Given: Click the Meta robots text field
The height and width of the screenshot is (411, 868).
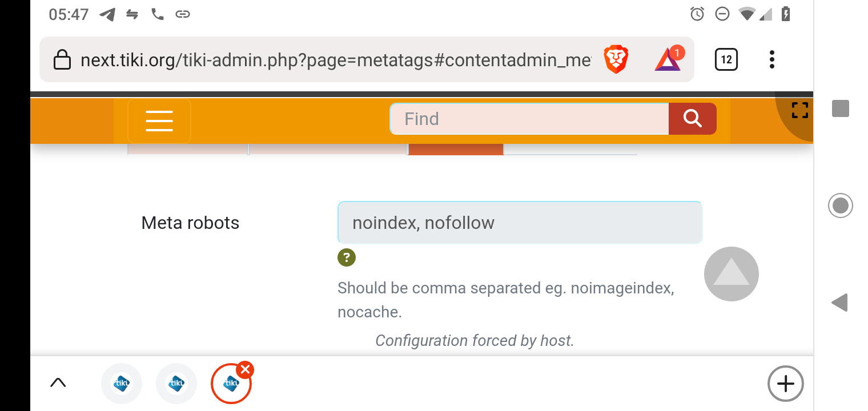Looking at the screenshot, I should 520,223.
